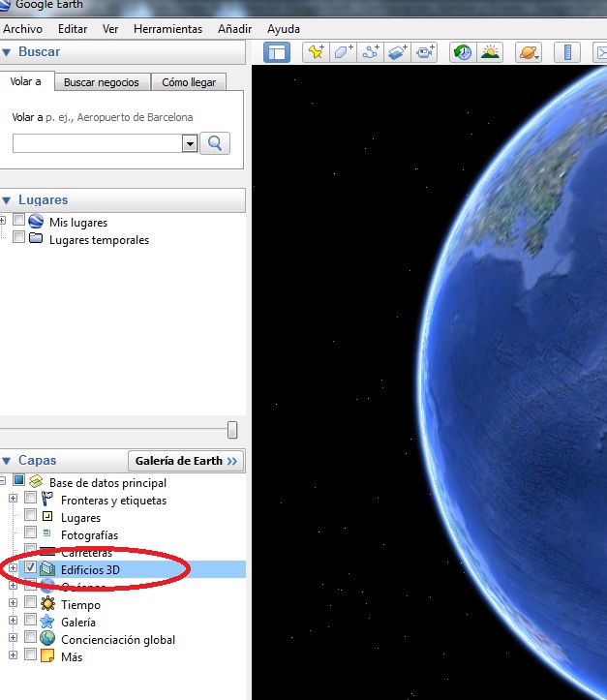Click the magnifying glass search button
This screenshot has height=700, width=607.
click(215, 143)
